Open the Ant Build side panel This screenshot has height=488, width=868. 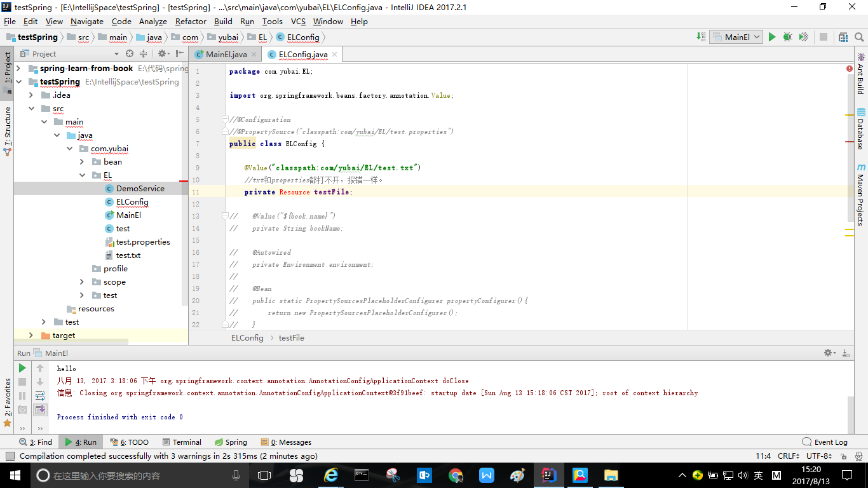[861, 74]
